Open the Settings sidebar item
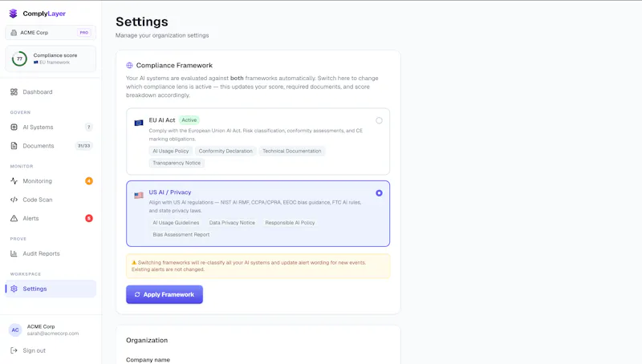642x364 pixels. (x=51, y=289)
